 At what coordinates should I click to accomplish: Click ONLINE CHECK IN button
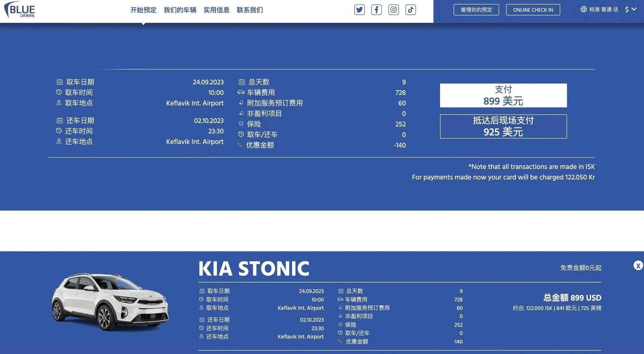coord(533,10)
